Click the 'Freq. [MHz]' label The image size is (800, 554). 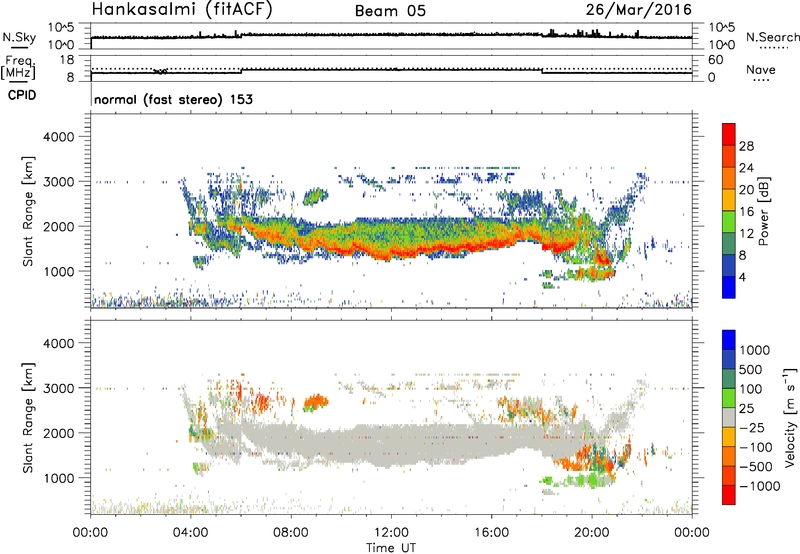pos(18,68)
